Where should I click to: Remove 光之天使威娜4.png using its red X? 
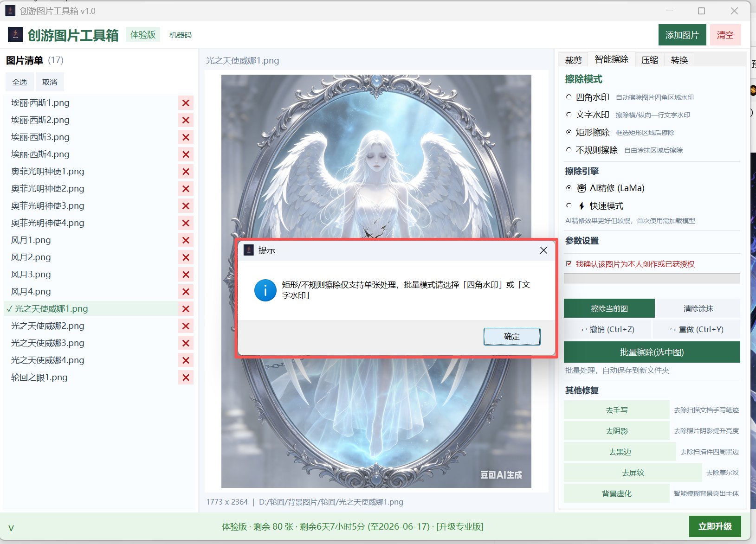(x=186, y=360)
